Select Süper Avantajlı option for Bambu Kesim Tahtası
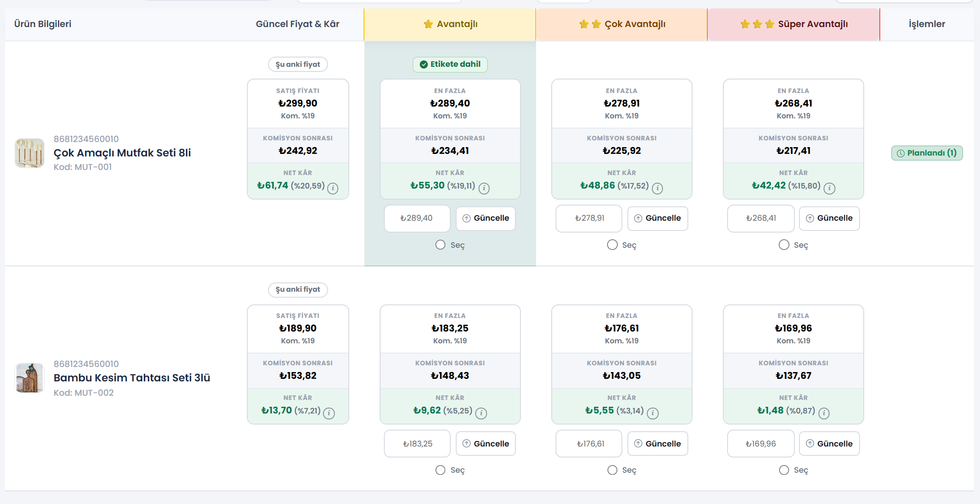 (784, 470)
